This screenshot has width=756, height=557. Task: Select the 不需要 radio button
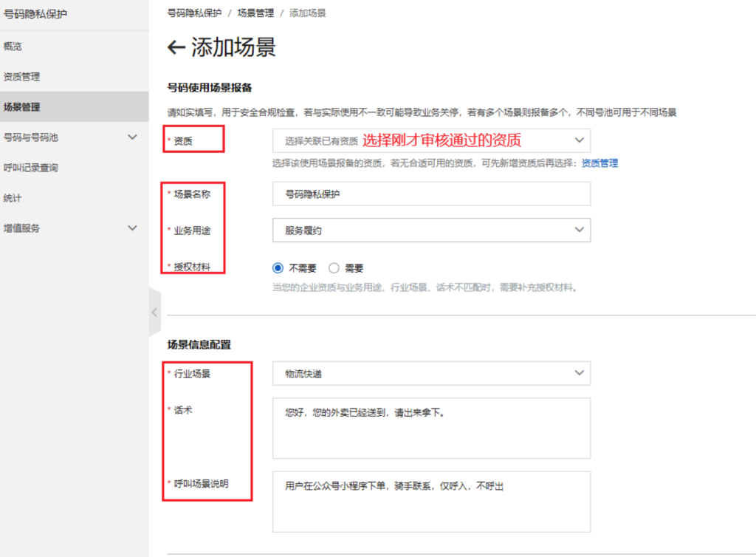point(278,267)
